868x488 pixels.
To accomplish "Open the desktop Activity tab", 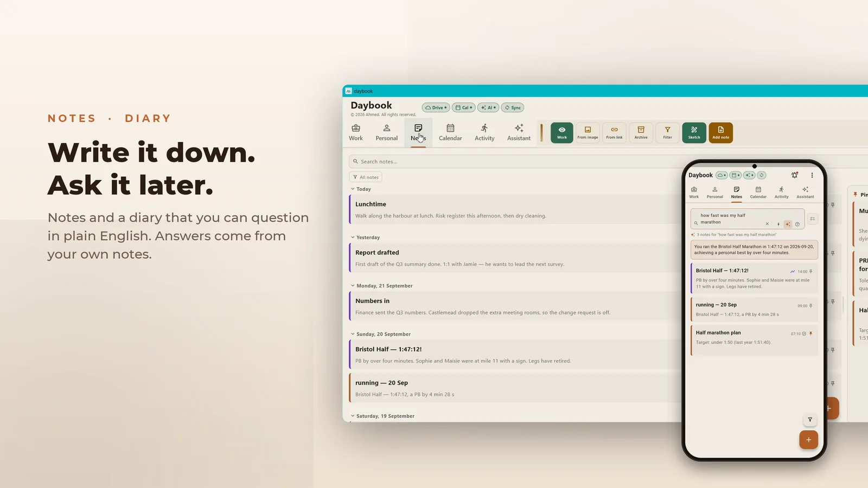I will [x=484, y=132].
